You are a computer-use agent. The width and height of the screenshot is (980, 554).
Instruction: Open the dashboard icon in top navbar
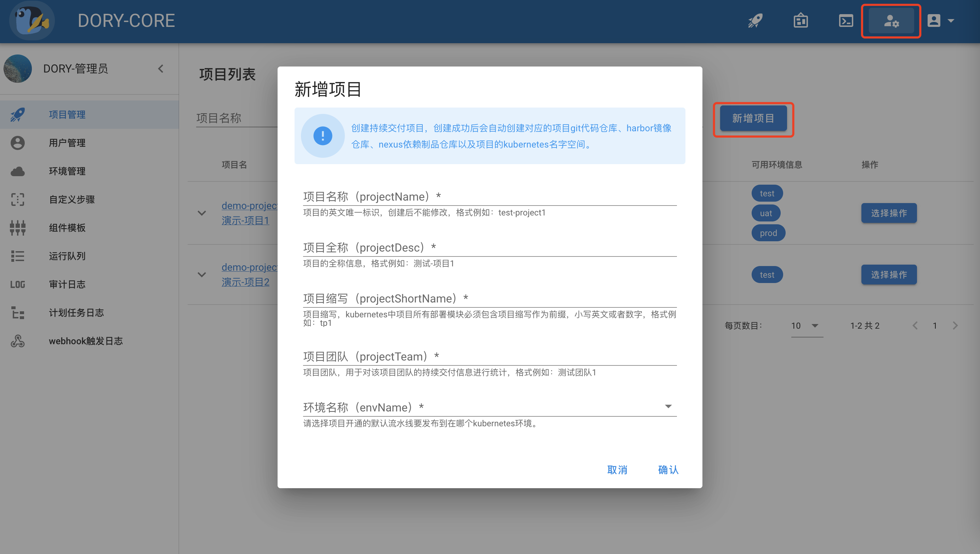[x=801, y=21]
